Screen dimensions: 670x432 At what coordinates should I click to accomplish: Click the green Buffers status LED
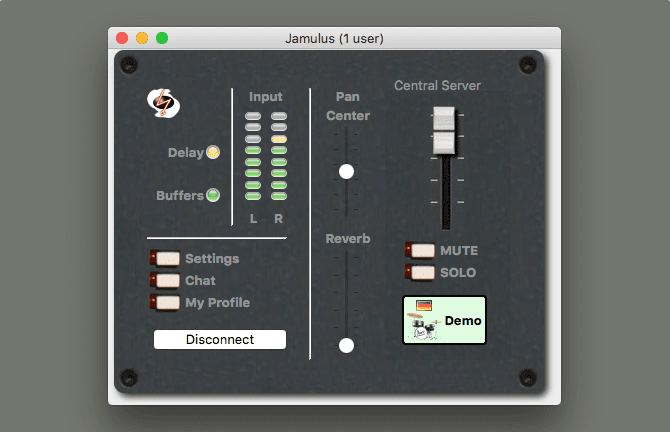213,195
